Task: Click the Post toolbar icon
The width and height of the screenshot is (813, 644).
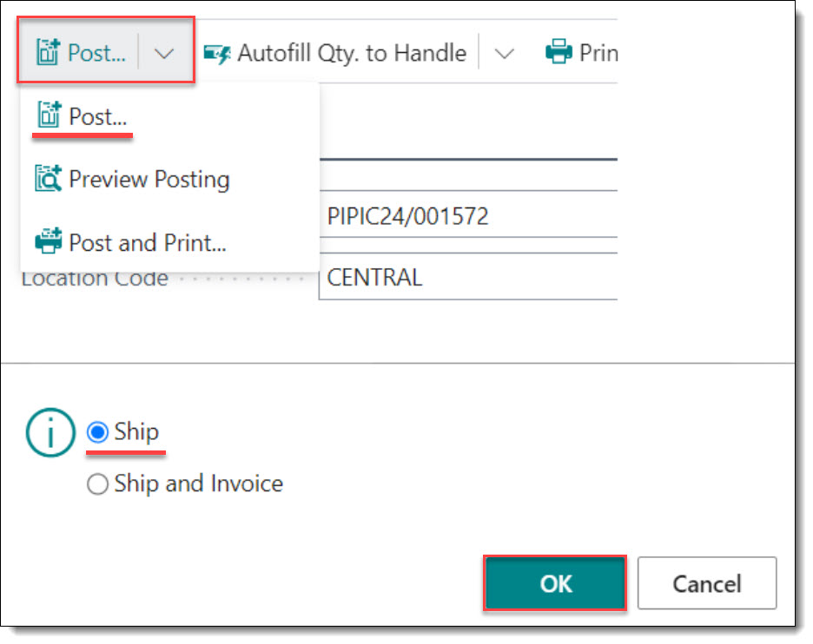Action: pos(49,52)
